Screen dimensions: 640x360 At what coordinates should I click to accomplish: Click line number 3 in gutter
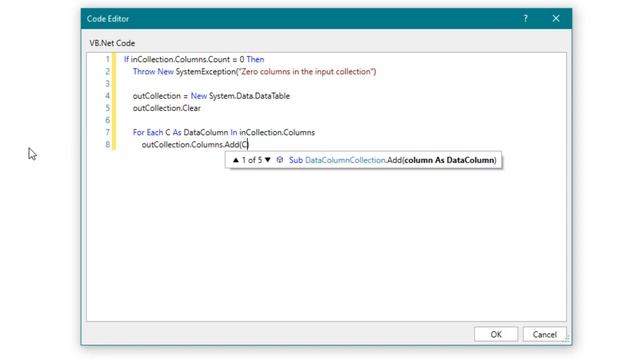coord(108,84)
